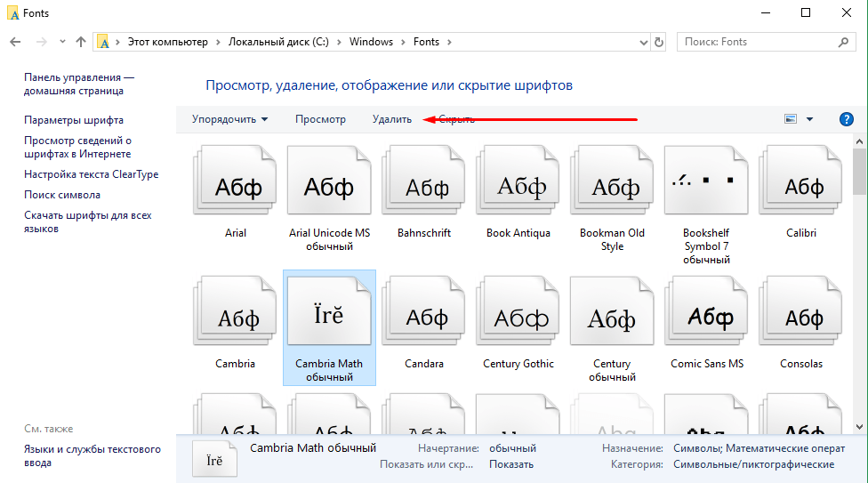The image size is (868, 483).
Task: Click the scrollbar up arrow
Action: (859, 141)
